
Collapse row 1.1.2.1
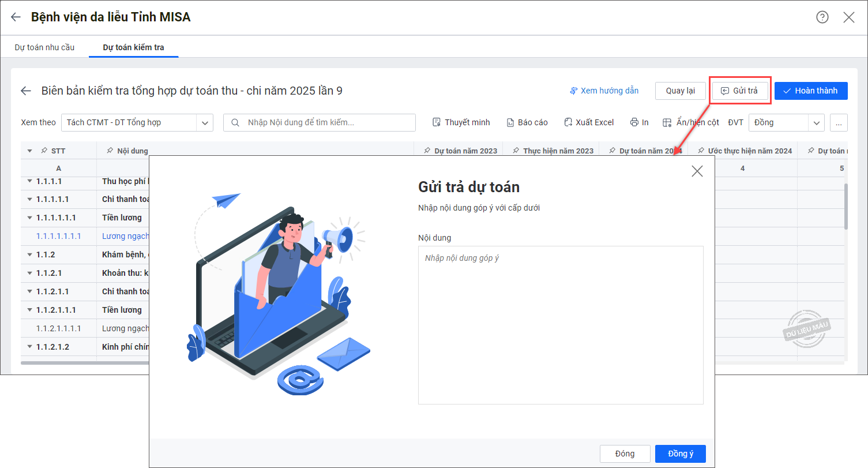point(30,273)
